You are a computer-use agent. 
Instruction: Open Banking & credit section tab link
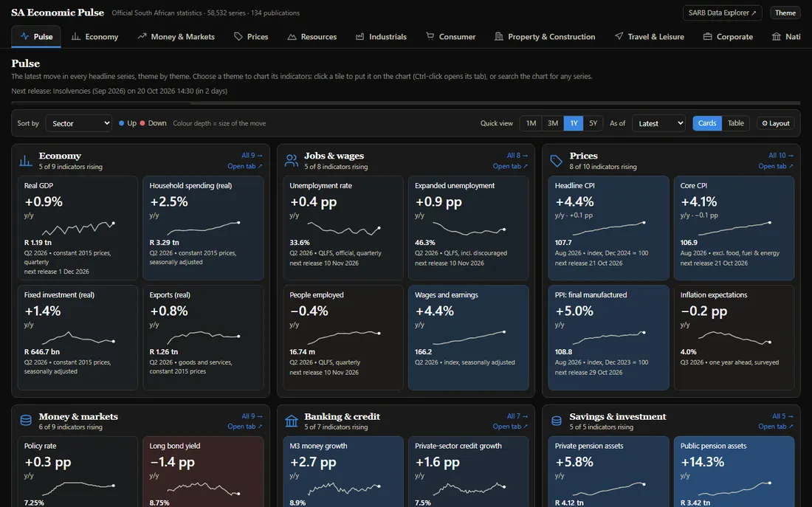pos(510,427)
